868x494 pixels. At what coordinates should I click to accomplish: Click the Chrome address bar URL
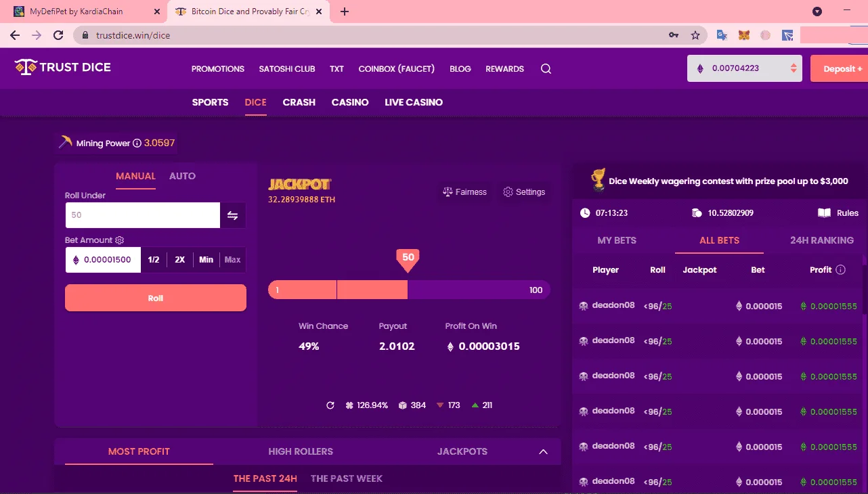point(132,35)
